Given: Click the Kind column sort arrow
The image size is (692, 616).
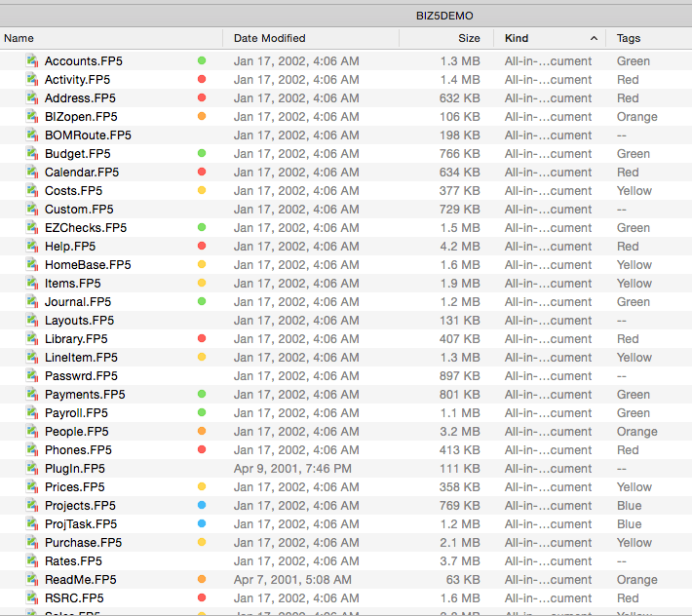Looking at the screenshot, I should (595, 38).
